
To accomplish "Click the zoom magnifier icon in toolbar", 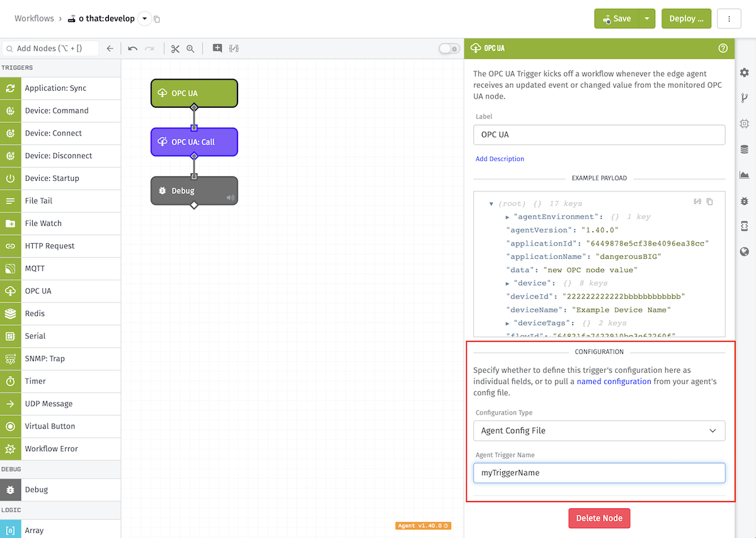I will [x=190, y=49].
